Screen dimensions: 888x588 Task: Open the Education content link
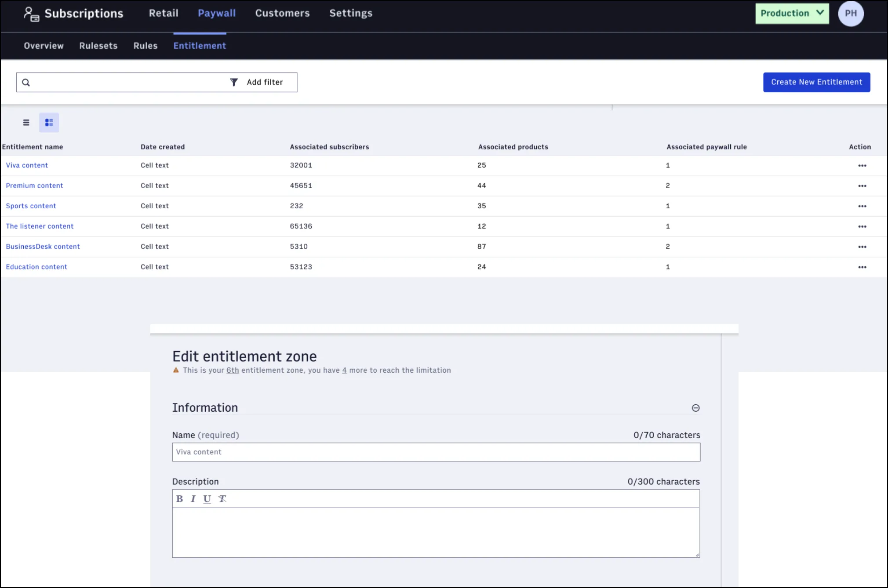(x=36, y=267)
